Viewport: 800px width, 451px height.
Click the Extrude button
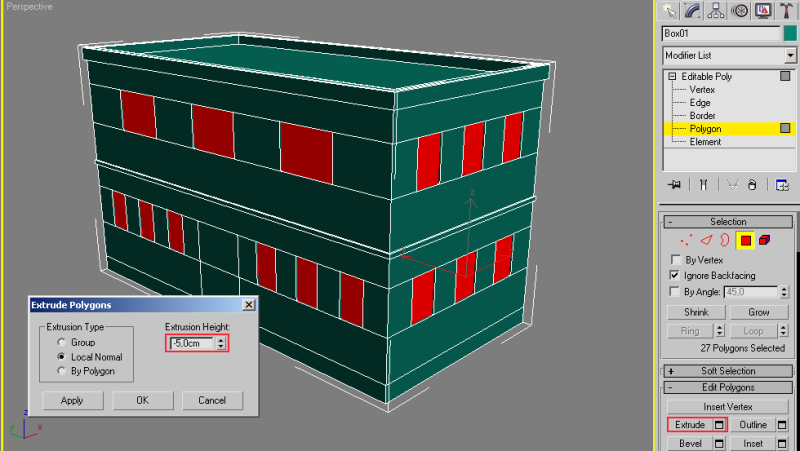[x=690, y=424]
